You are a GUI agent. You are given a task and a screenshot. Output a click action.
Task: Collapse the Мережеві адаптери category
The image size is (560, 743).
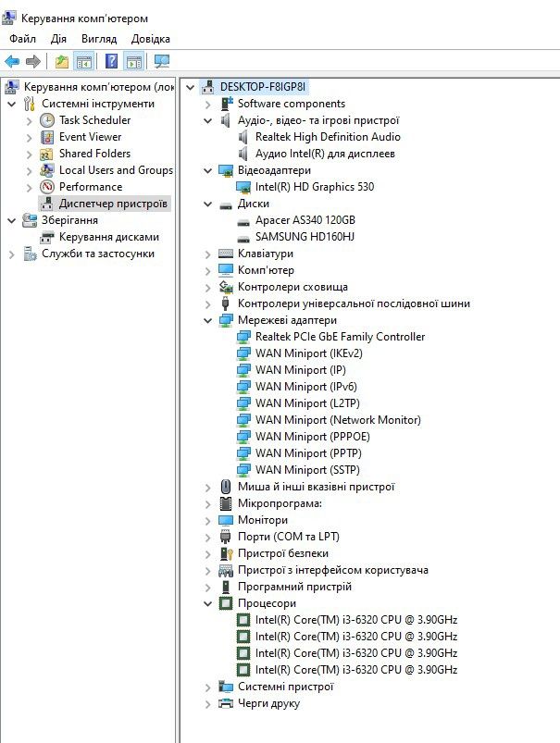[x=207, y=320]
